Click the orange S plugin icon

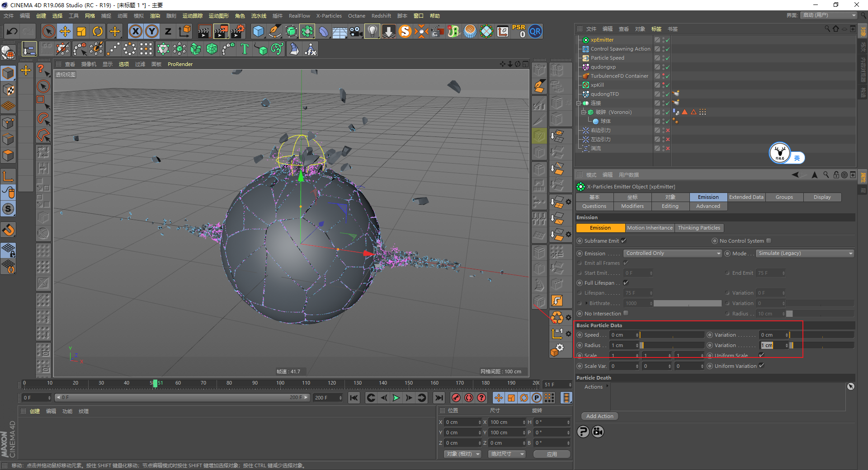click(405, 31)
